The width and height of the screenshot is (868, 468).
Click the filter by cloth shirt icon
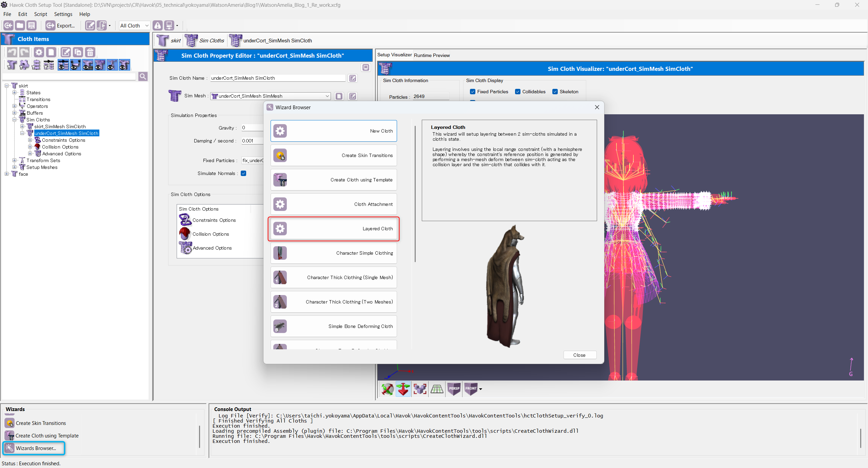pos(12,65)
